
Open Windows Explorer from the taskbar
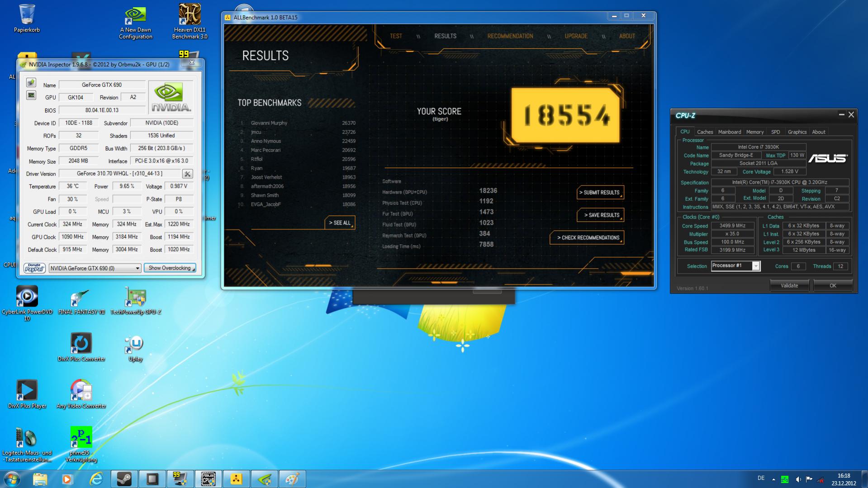point(40,479)
